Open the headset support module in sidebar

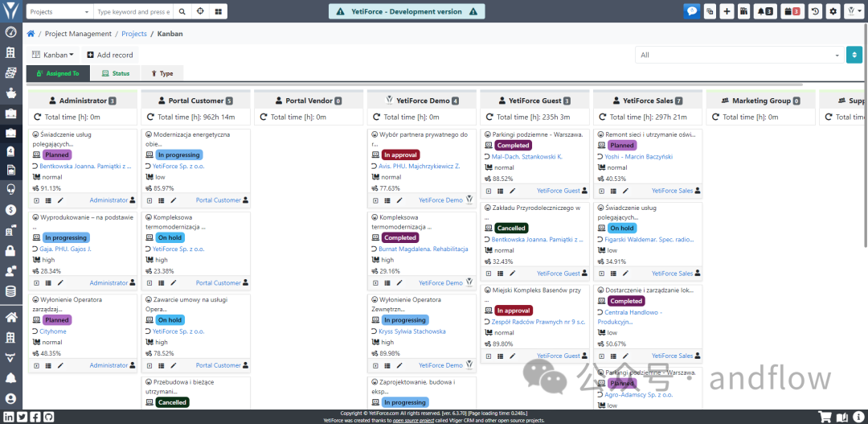point(10,189)
